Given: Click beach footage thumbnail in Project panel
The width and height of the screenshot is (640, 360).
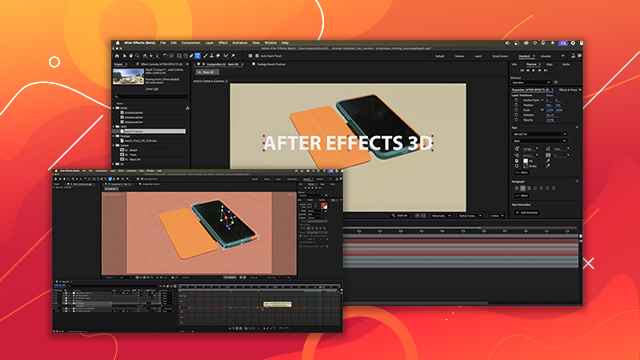Looking at the screenshot, I should [128, 76].
